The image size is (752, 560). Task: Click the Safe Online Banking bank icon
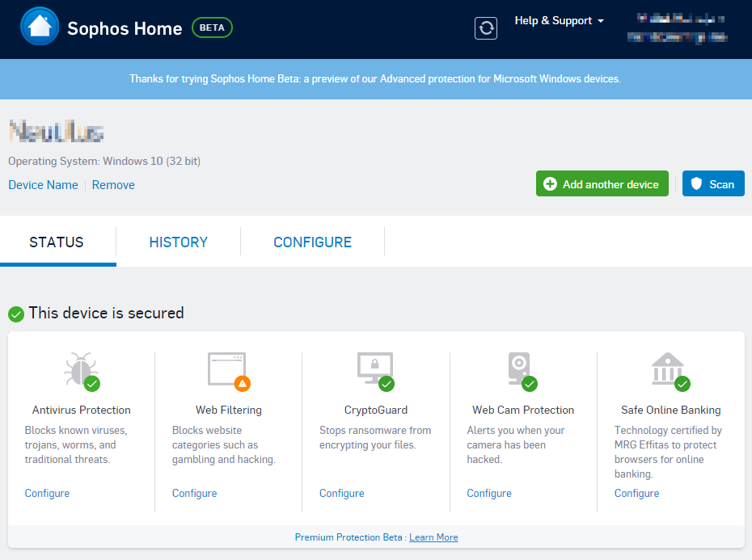point(667,368)
